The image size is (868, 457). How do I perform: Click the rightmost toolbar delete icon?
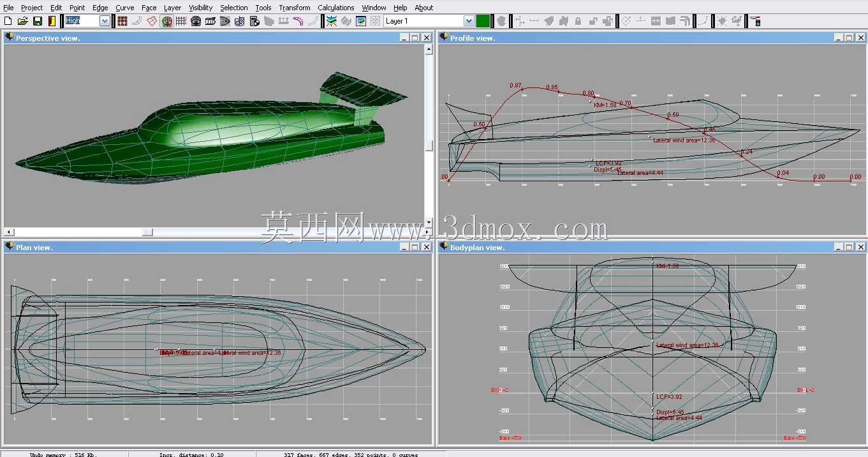(756, 21)
